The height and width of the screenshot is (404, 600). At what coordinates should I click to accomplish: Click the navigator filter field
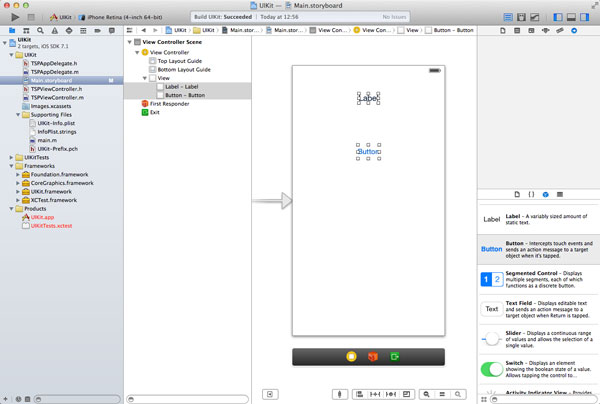[78, 399]
